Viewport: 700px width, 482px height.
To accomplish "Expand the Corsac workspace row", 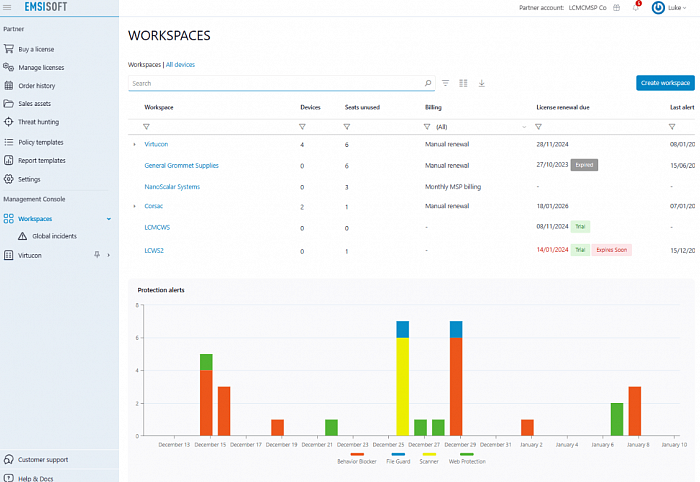I will [x=134, y=206].
